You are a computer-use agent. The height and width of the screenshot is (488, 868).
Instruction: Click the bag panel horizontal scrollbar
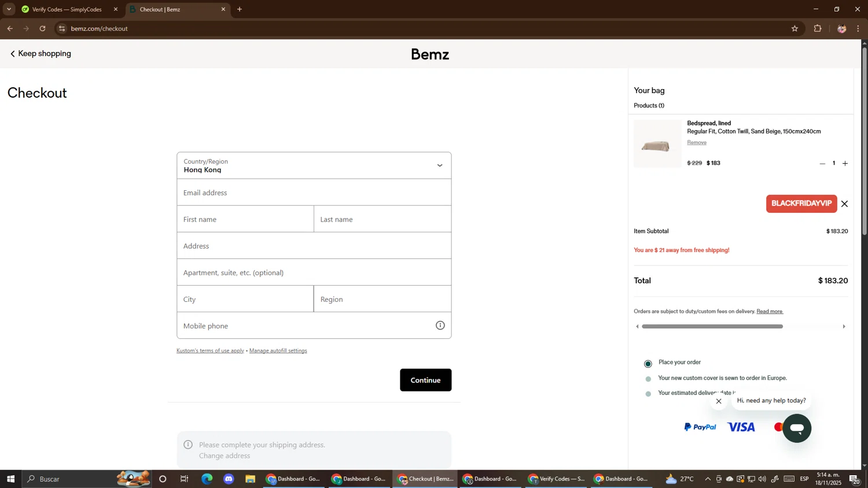(x=712, y=327)
